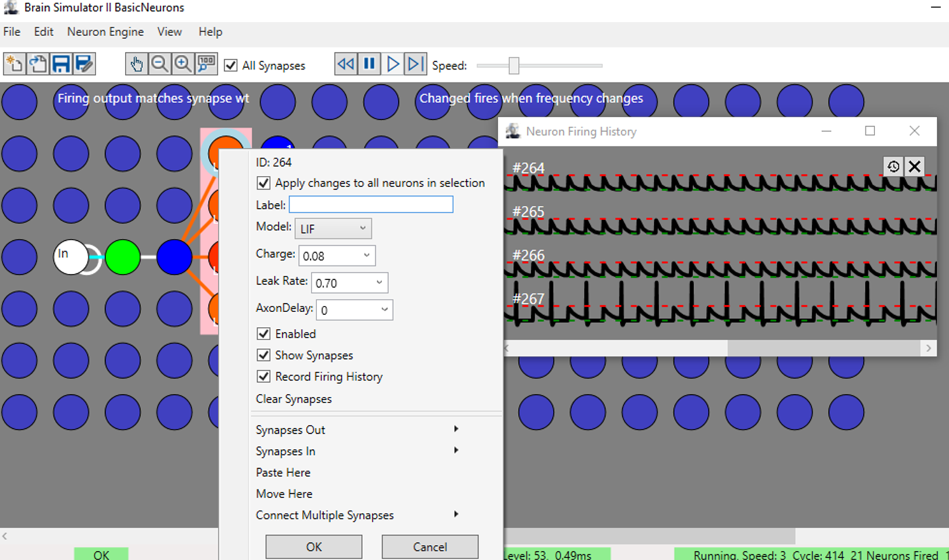Click the Rewind playback button
Viewport: 949px width, 560px height.
click(346, 64)
